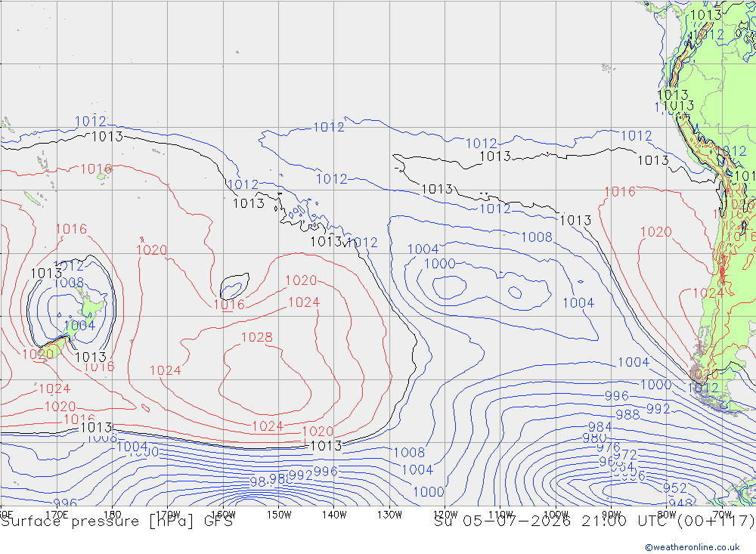This screenshot has width=756, height=554.
Task: Select the 984 isobar label
Action: click(600, 427)
